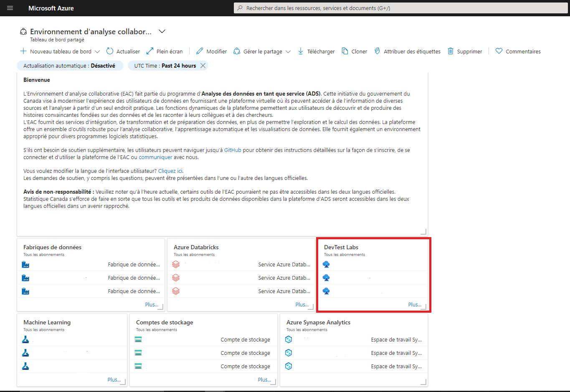Click third Synapse workspace icon
This screenshot has width=570, height=392.
pyautogui.click(x=289, y=366)
